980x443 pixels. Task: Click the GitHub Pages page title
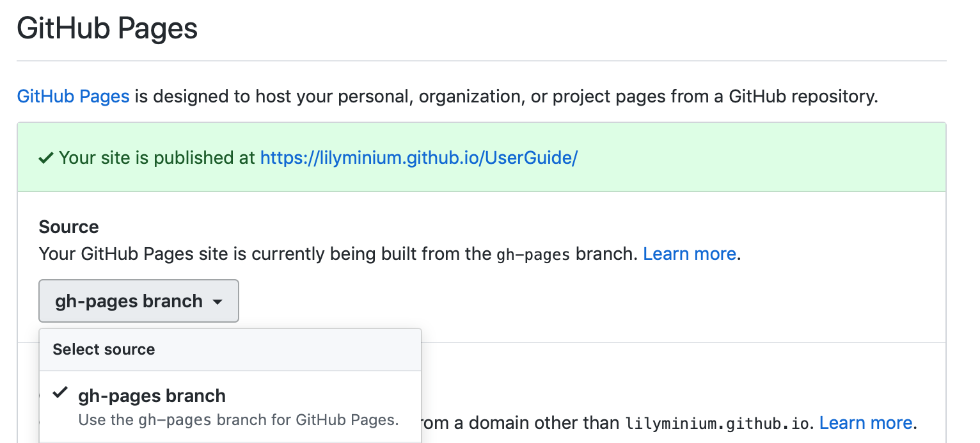pyautogui.click(x=107, y=28)
